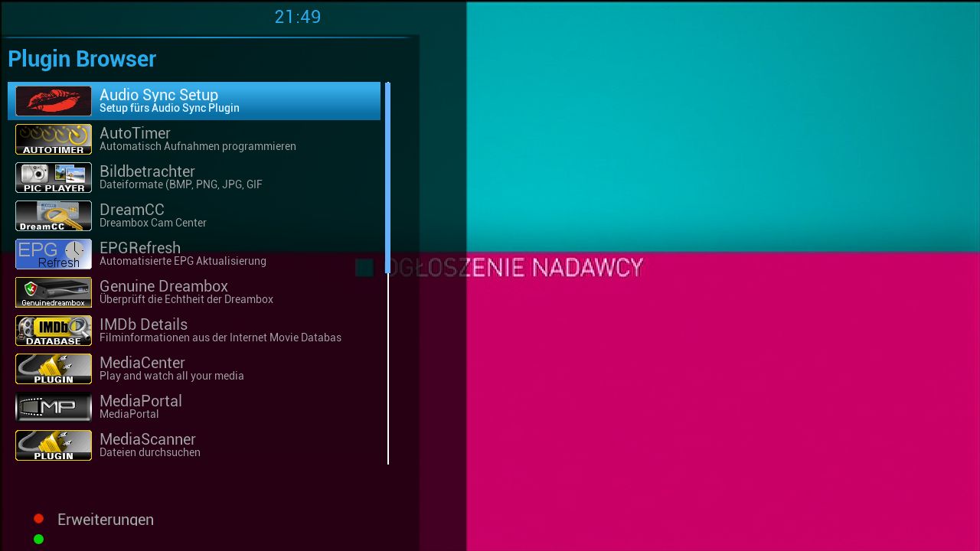Click the MediaCenter plugin cable icon
Screen dimensions: 980x551
click(54, 369)
